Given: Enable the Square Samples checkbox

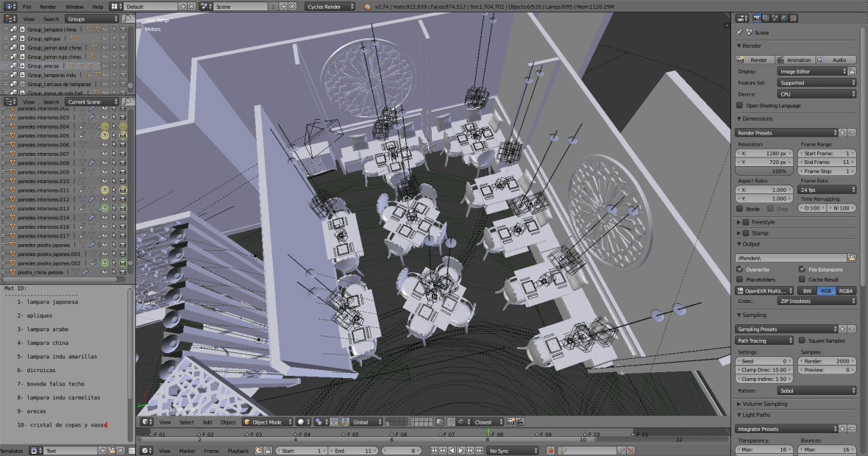Looking at the screenshot, I should tap(801, 341).
